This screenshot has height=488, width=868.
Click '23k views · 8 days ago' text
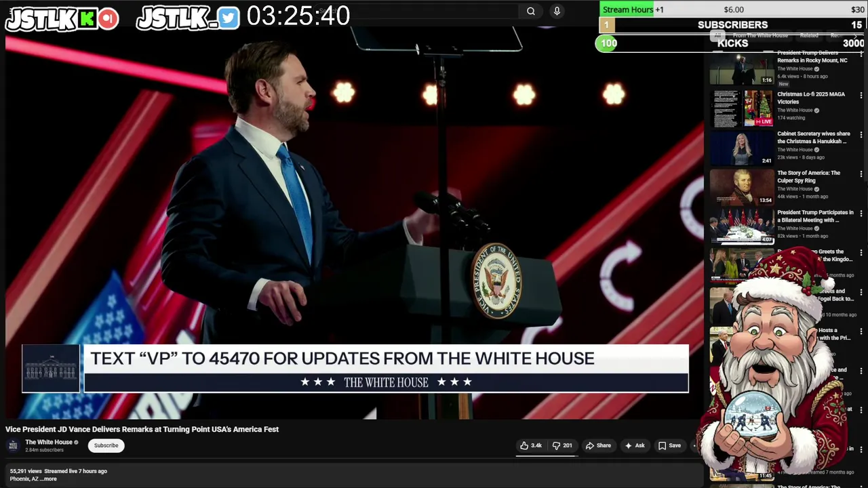pyautogui.click(x=802, y=157)
